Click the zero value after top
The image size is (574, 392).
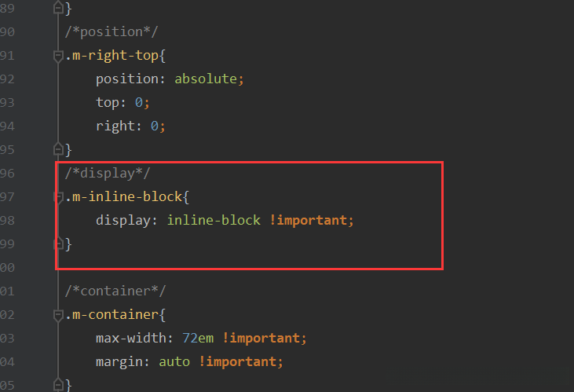coord(137,103)
